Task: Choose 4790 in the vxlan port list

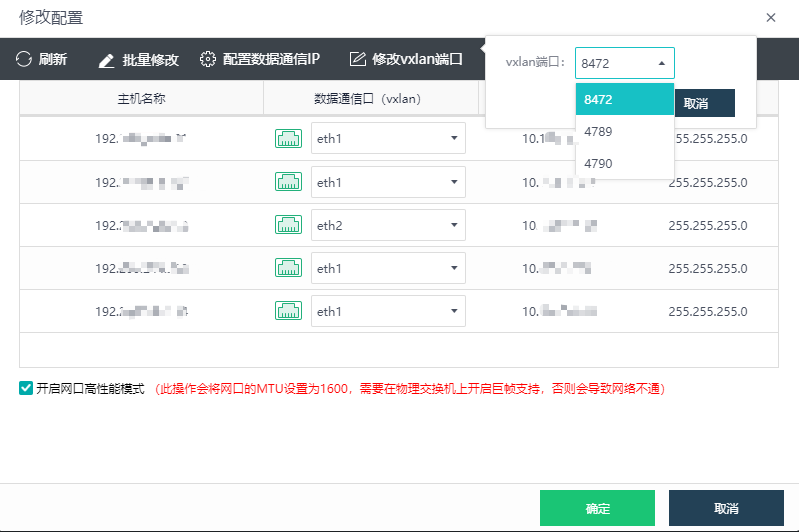Action: pyautogui.click(x=599, y=163)
